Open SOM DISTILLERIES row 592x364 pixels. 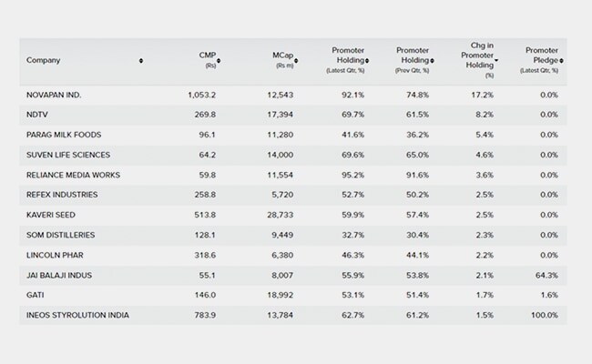pos(62,234)
